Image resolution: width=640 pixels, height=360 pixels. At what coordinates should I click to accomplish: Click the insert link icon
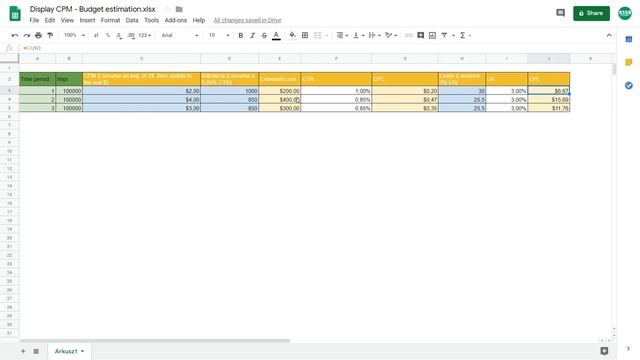click(409, 36)
